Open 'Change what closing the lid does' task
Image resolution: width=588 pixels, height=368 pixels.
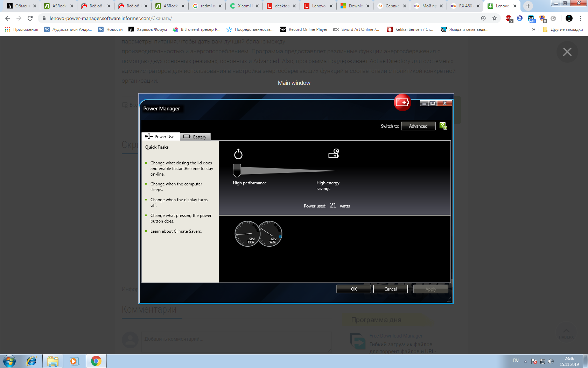(182, 169)
